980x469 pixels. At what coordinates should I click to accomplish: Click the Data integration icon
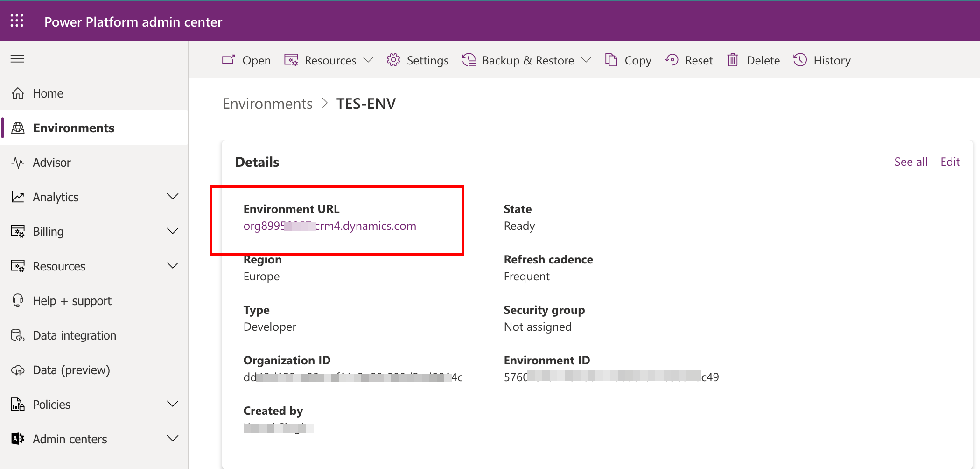coord(18,335)
